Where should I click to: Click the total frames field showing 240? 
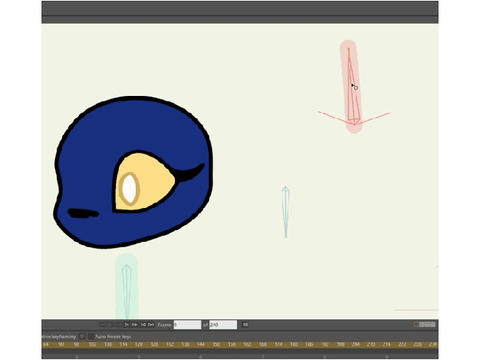point(223,325)
